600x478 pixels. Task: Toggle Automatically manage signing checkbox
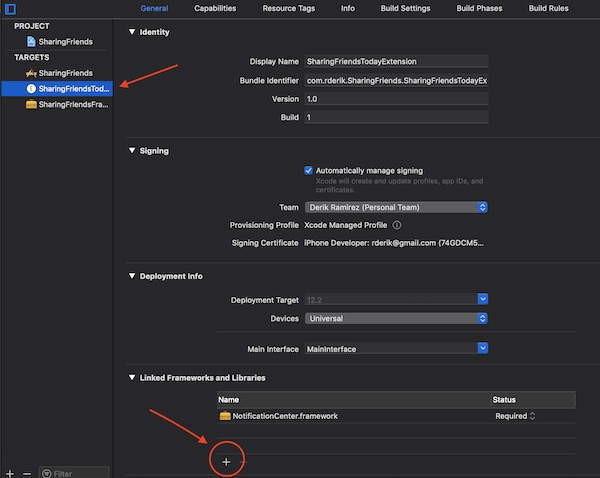pyautogui.click(x=308, y=170)
